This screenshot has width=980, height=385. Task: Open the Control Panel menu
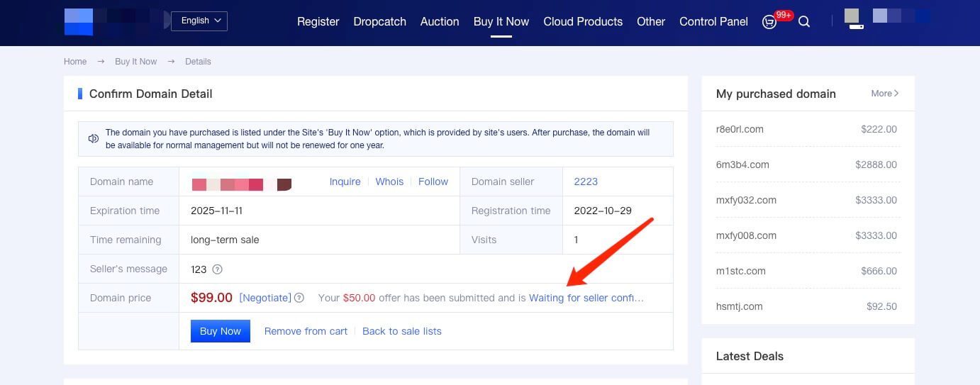point(713,22)
